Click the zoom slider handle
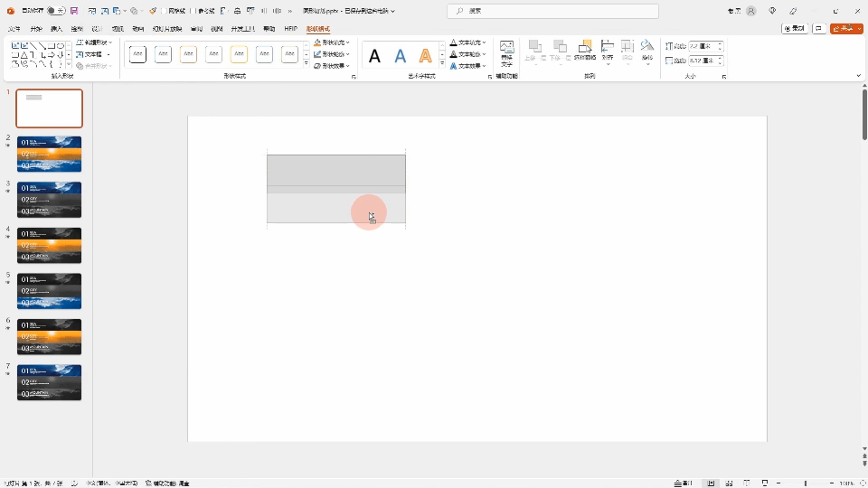This screenshot has width=868, height=488. coord(806,483)
